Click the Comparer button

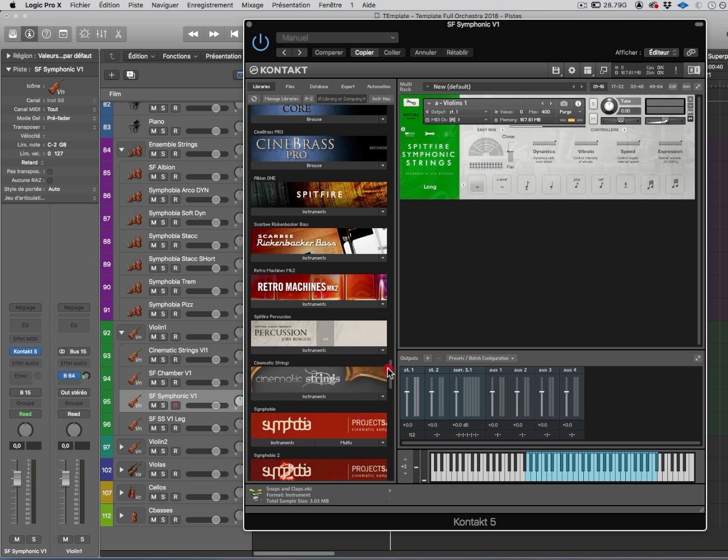329,52
